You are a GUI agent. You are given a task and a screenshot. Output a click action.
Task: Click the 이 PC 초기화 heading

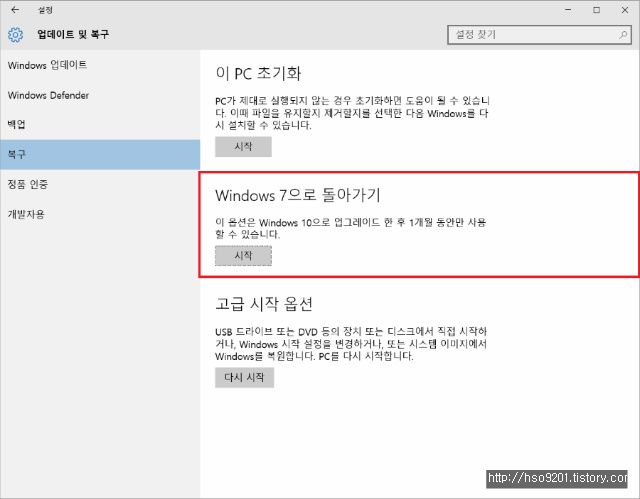click(x=258, y=73)
